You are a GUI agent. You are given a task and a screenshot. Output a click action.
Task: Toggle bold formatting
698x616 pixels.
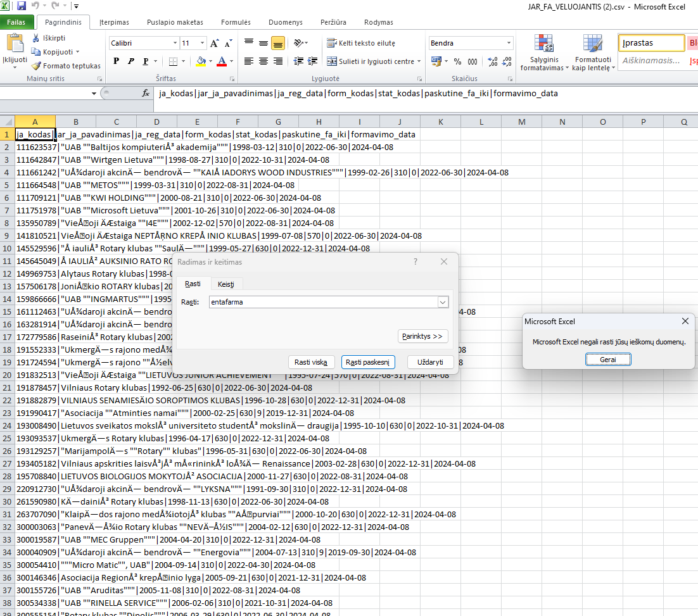point(116,61)
